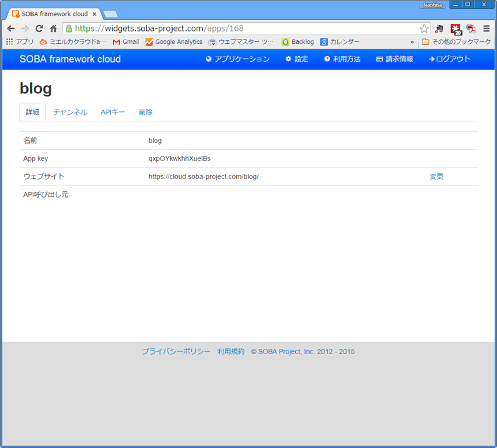Click the Naohisa profile button
This screenshot has width=497, height=448.
pos(432,5)
